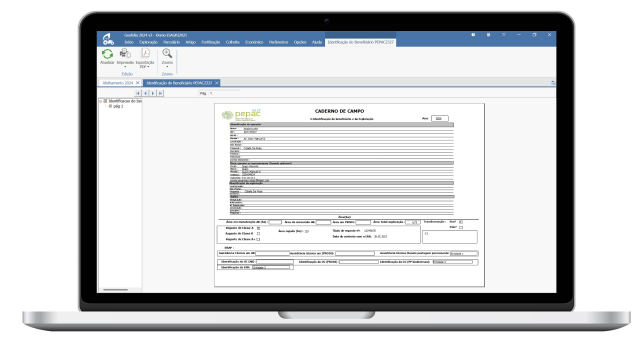Screen dimensions: 640x360
Task: Go to the previous report page
Action: click(x=145, y=93)
